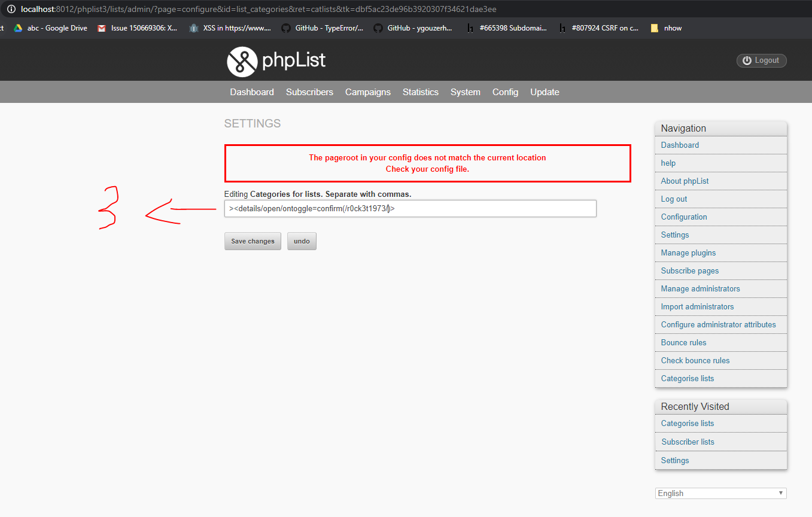
Task: Open the #807924 CSRF bookmark
Action: click(x=598, y=28)
